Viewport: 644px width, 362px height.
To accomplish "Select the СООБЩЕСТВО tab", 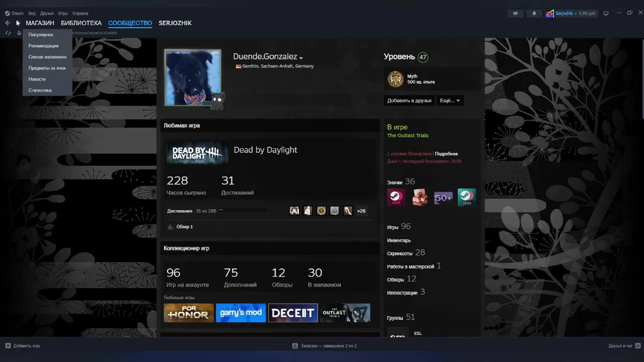I will pyautogui.click(x=130, y=23).
